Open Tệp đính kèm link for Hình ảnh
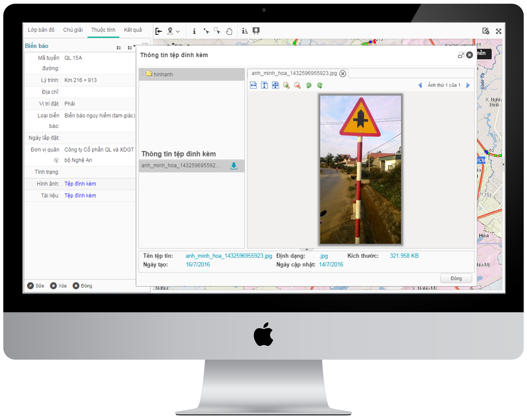The height and width of the screenshot is (420, 527). click(x=80, y=184)
